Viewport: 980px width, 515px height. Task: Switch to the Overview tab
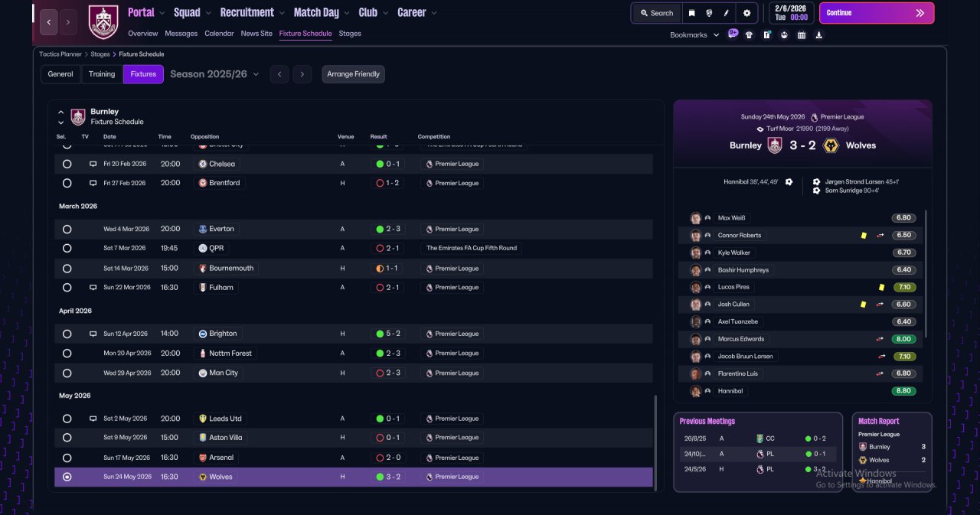[143, 34]
